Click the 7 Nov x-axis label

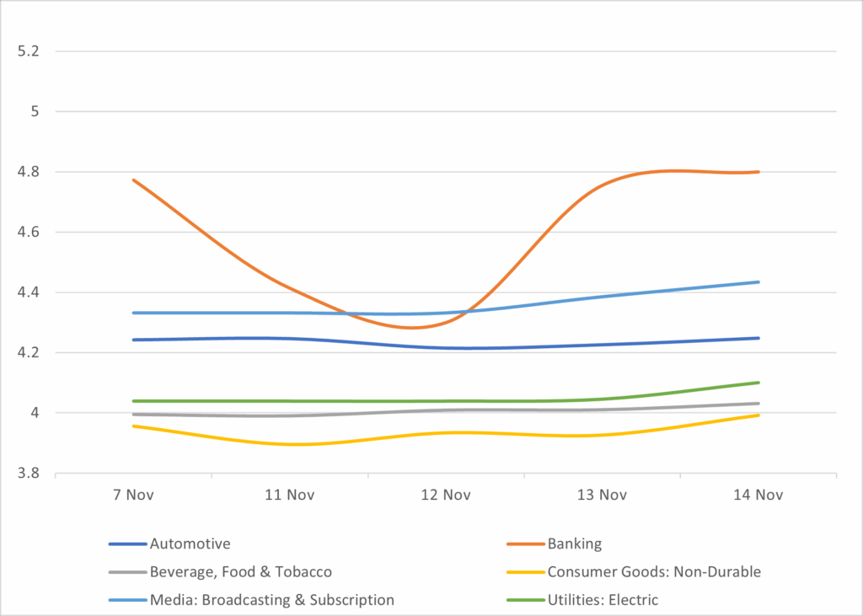coord(133,495)
